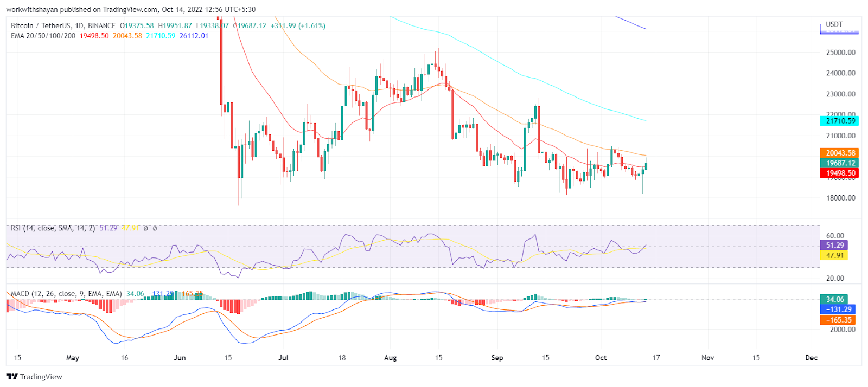This screenshot has width=868, height=387.
Task: Click the 18 date label on the time axis
Action: point(342,358)
